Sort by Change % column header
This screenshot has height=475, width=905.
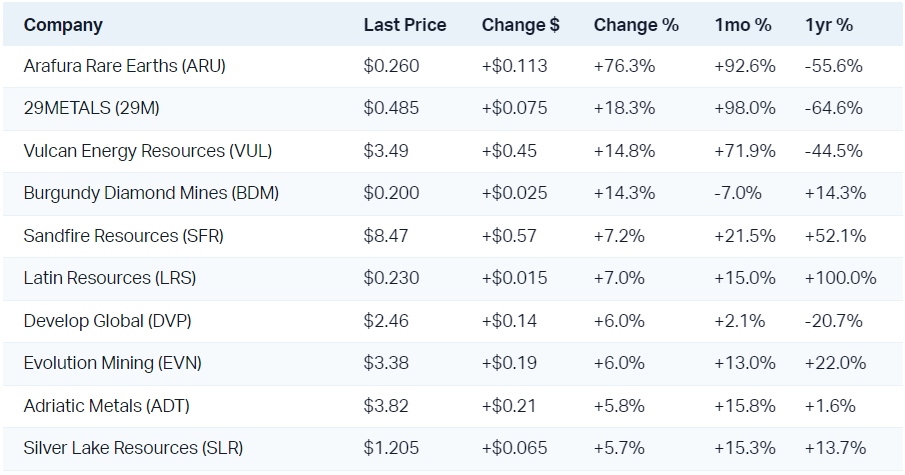pyautogui.click(x=636, y=25)
